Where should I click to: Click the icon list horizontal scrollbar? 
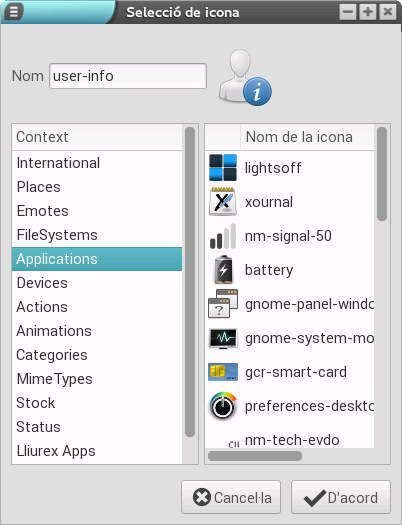255,456
